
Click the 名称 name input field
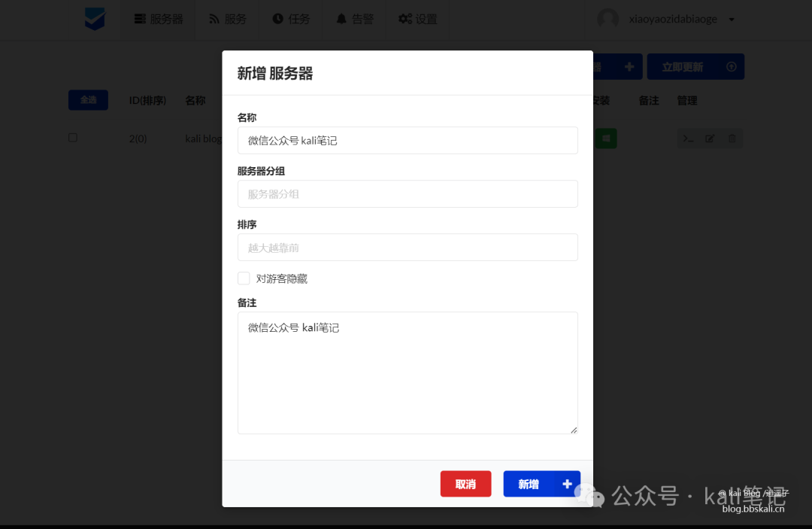(408, 141)
